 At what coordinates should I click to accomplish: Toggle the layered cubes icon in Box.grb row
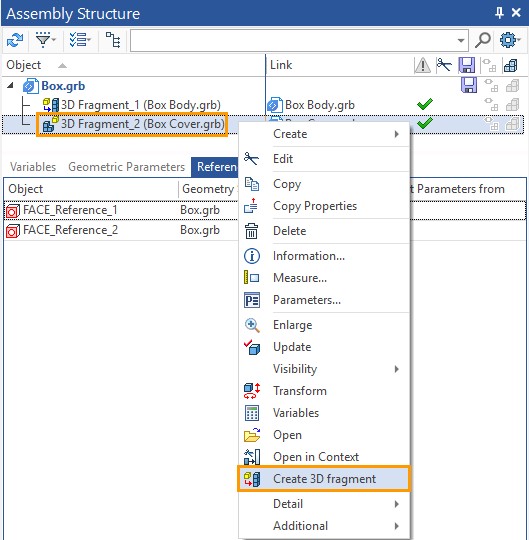click(512, 85)
